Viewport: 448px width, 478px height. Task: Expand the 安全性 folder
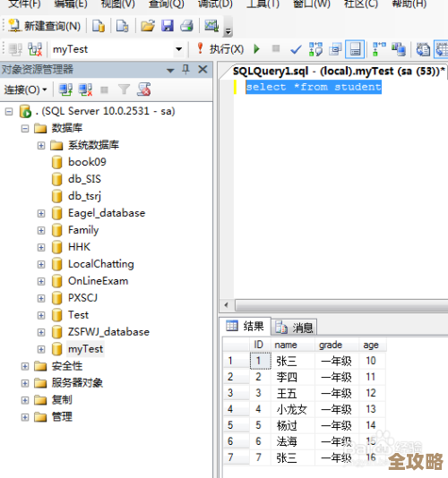[x=25, y=366]
